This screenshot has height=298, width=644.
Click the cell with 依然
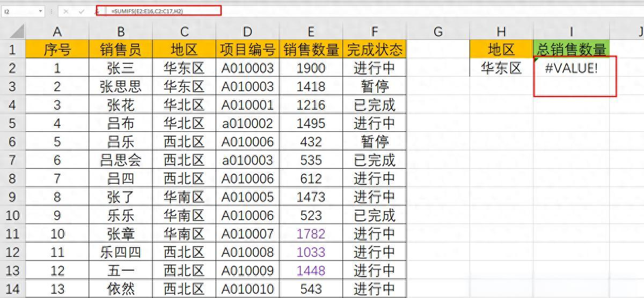121,289
